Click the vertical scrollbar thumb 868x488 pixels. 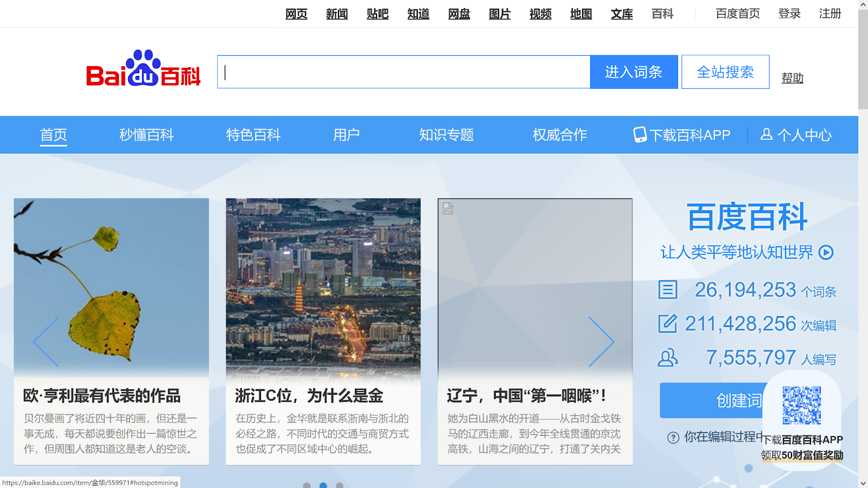click(863, 59)
